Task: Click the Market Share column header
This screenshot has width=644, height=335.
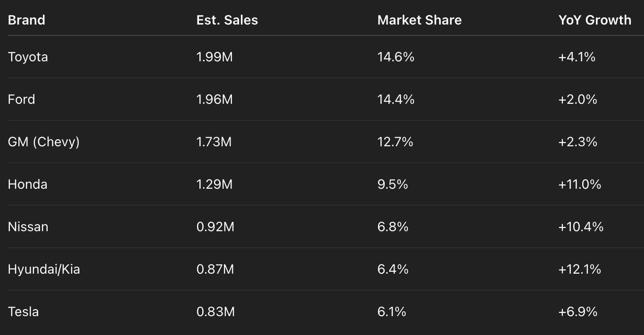Action: point(420,20)
